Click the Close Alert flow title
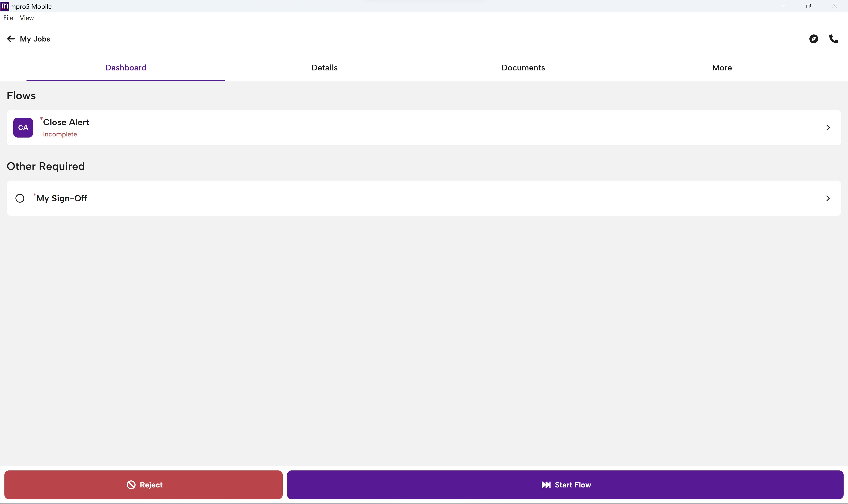The image size is (848, 504). pyautogui.click(x=66, y=122)
